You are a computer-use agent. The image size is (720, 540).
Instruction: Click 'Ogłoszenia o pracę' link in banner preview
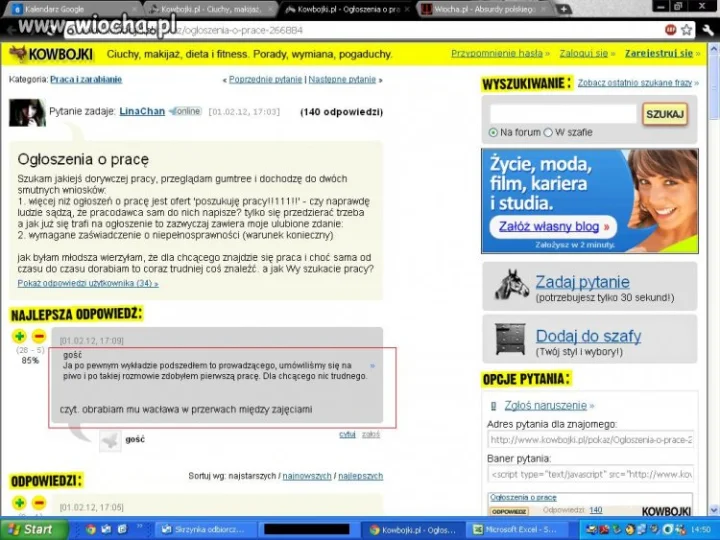523,497
